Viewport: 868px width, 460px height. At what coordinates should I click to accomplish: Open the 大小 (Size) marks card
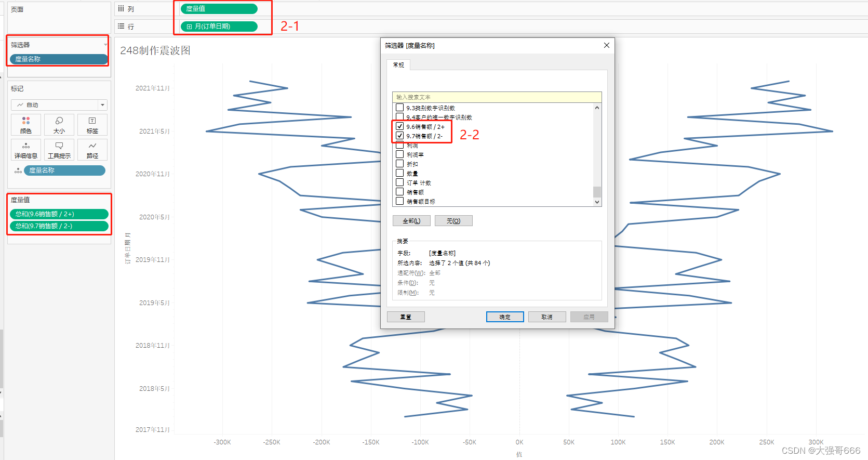[x=59, y=125]
